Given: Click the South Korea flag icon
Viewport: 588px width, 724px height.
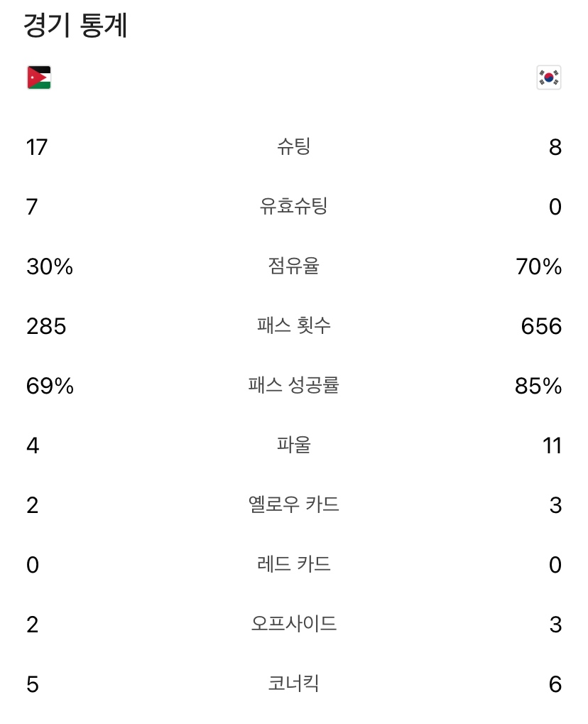Looking at the screenshot, I should [x=549, y=77].
